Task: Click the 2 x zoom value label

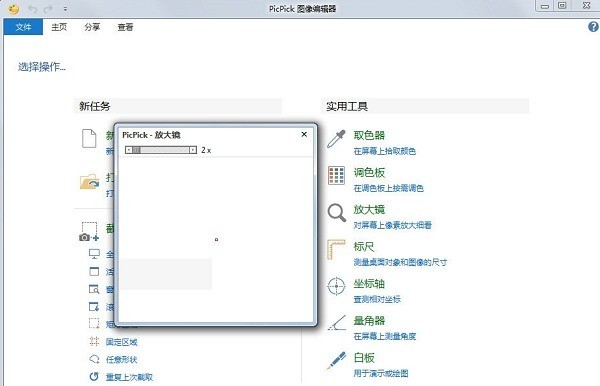Action: click(x=206, y=150)
